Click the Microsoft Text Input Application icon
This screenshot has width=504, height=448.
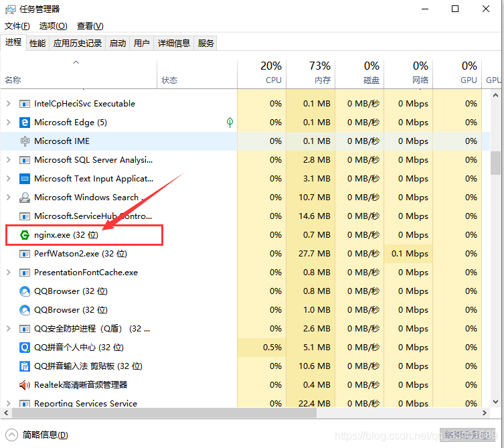click(25, 179)
